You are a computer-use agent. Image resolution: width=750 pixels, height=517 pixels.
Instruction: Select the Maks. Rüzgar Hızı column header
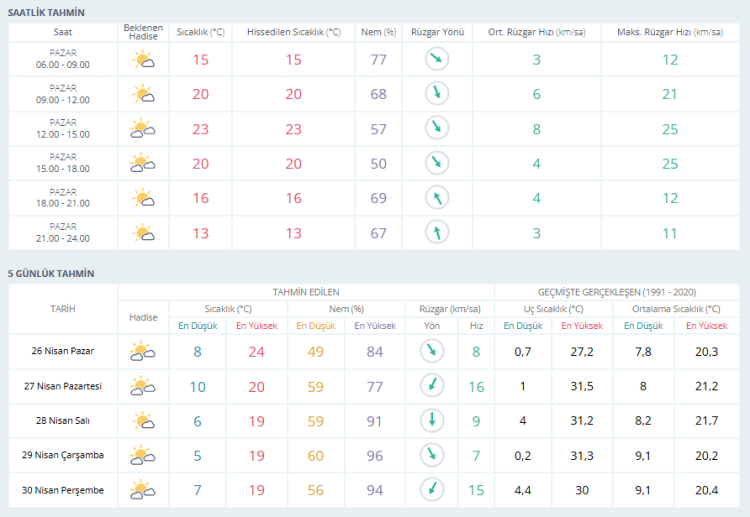pos(669,32)
